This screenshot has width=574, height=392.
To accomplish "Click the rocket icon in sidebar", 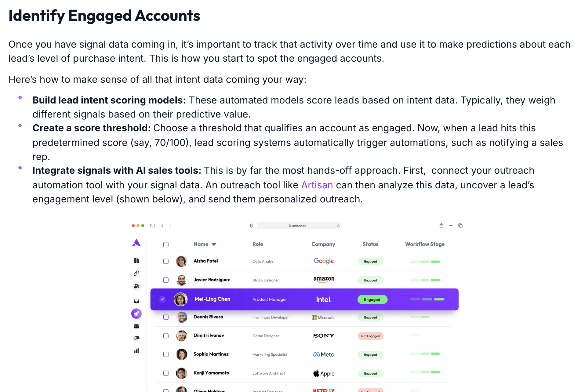I will (136, 314).
